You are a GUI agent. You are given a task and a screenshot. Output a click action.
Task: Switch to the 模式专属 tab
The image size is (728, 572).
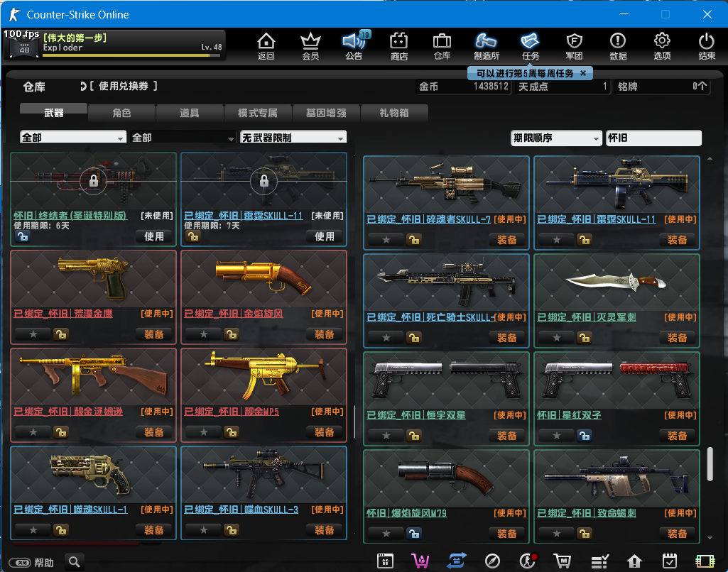pos(258,113)
